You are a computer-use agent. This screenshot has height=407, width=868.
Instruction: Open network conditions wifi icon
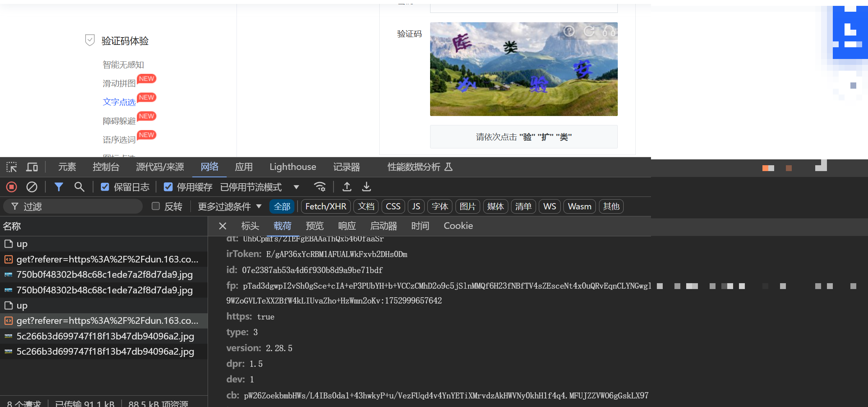tap(319, 187)
